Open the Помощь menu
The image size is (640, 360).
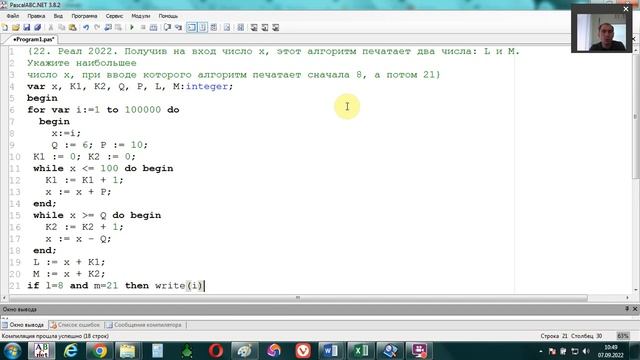pos(168,16)
